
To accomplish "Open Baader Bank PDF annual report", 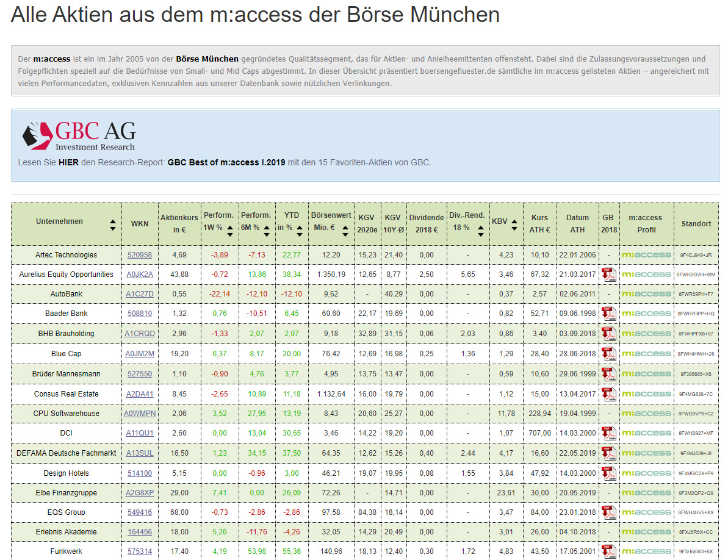I will point(608,314).
